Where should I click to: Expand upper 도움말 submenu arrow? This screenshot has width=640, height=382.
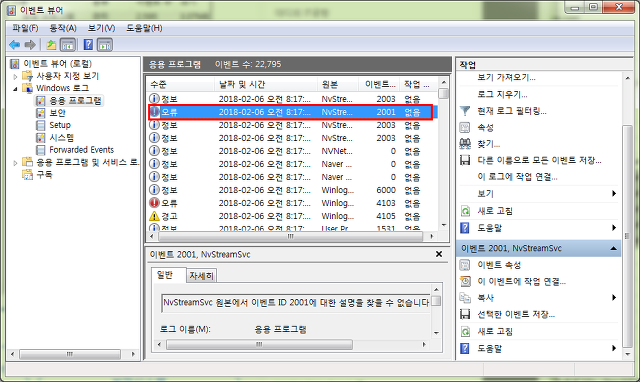coord(614,228)
